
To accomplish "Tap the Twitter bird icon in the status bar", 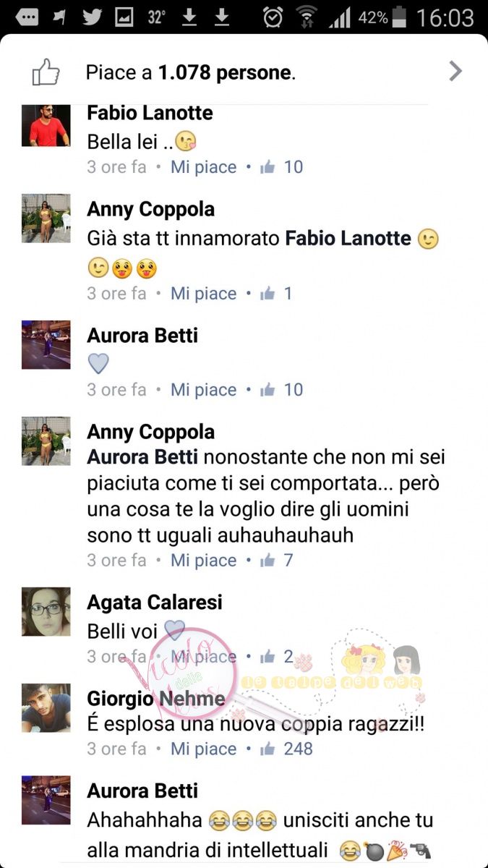I will point(92,17).
